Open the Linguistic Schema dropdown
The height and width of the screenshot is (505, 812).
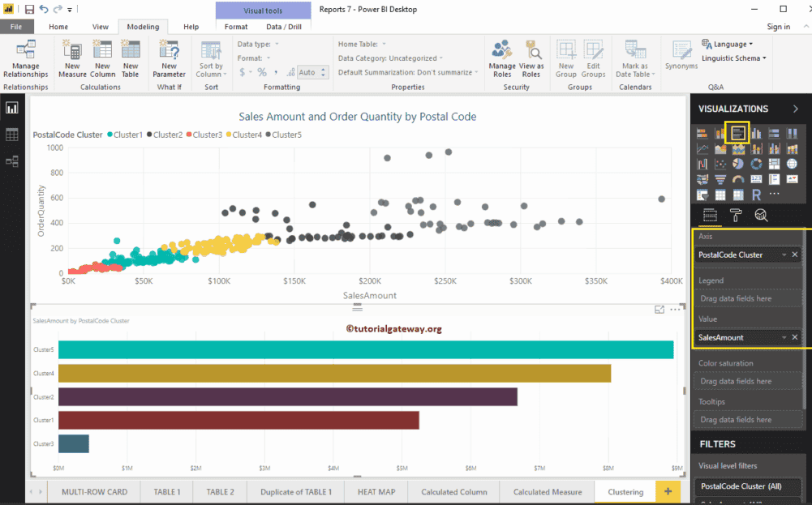[733, 58]
